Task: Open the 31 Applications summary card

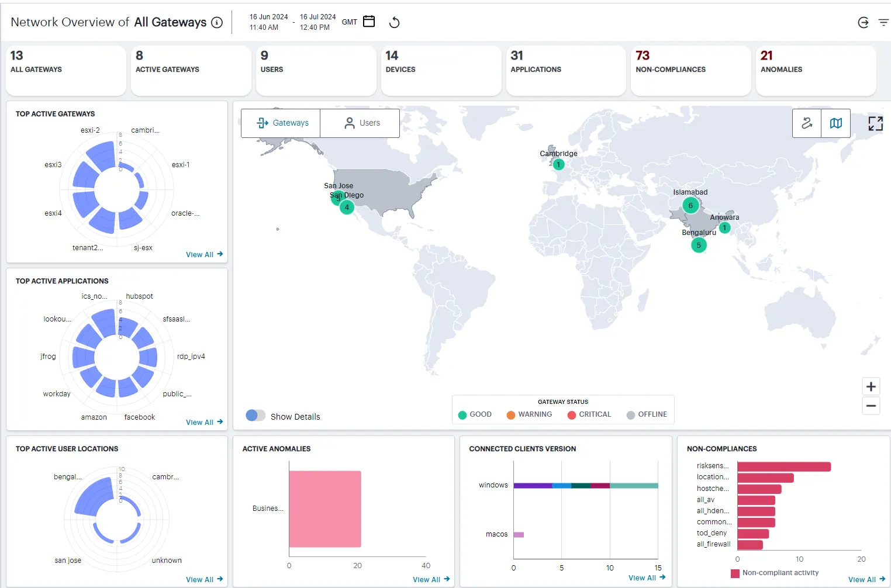Action: pos(566,71)
